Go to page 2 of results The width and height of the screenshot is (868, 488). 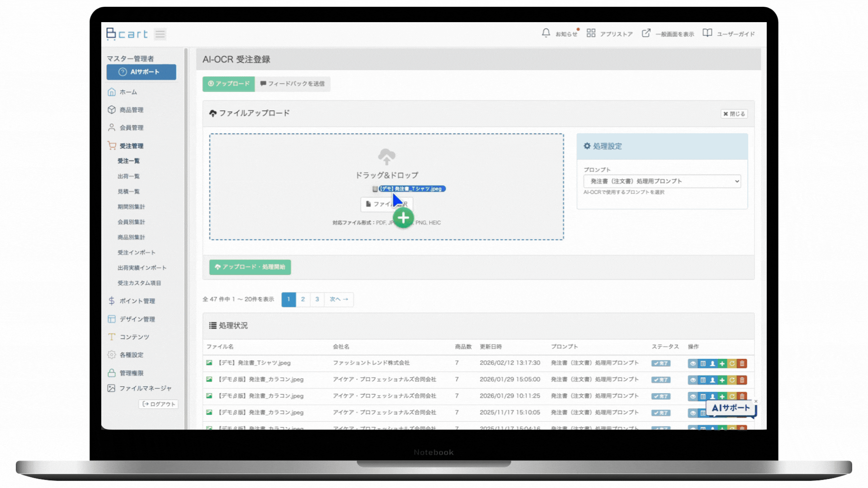303,299
